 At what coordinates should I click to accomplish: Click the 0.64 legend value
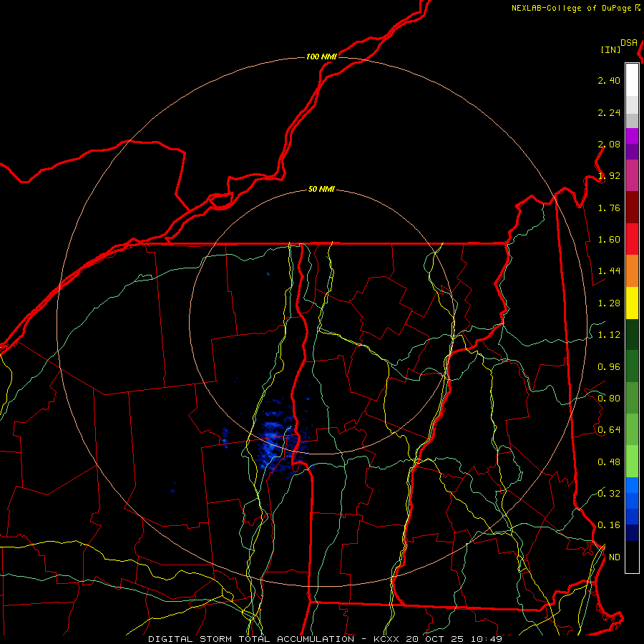[x=609, y=430]
